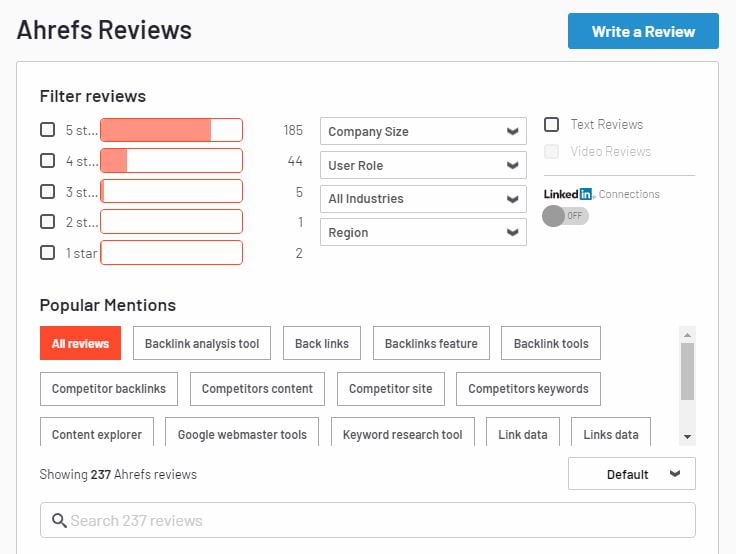The width and height of the screenshot is (736, 554).
Task: Enable the Text Reviews checkbox
Action: pos(551,124)
